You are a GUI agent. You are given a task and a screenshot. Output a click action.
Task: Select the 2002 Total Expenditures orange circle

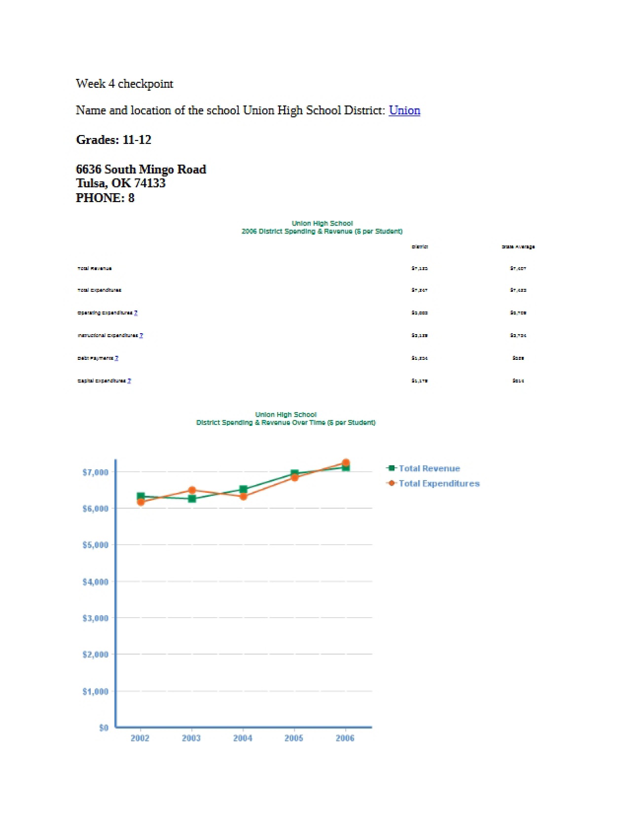pos(141,502)
